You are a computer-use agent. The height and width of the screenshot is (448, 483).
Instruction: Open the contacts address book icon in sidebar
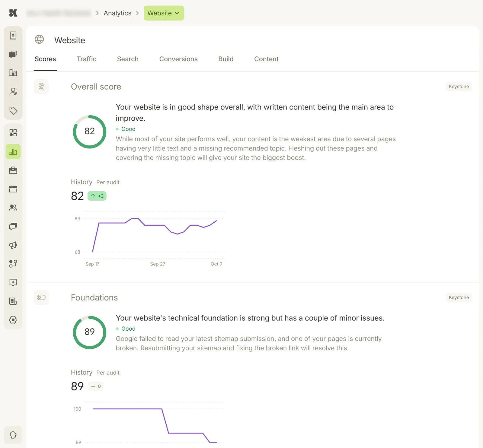click(x=13, y=36)
